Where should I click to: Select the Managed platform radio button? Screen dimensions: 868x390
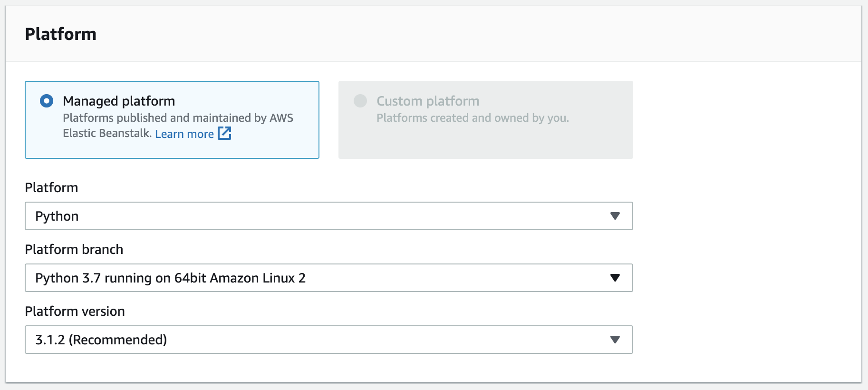click(47, 101)
